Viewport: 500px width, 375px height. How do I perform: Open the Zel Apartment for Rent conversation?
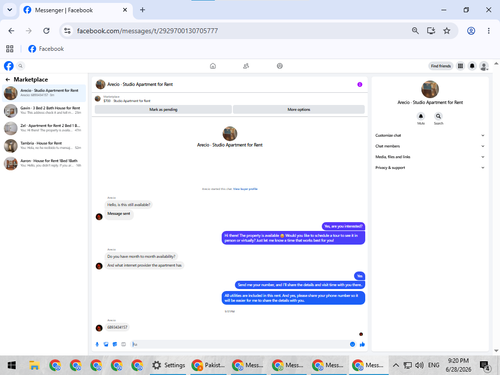point(44,128)
